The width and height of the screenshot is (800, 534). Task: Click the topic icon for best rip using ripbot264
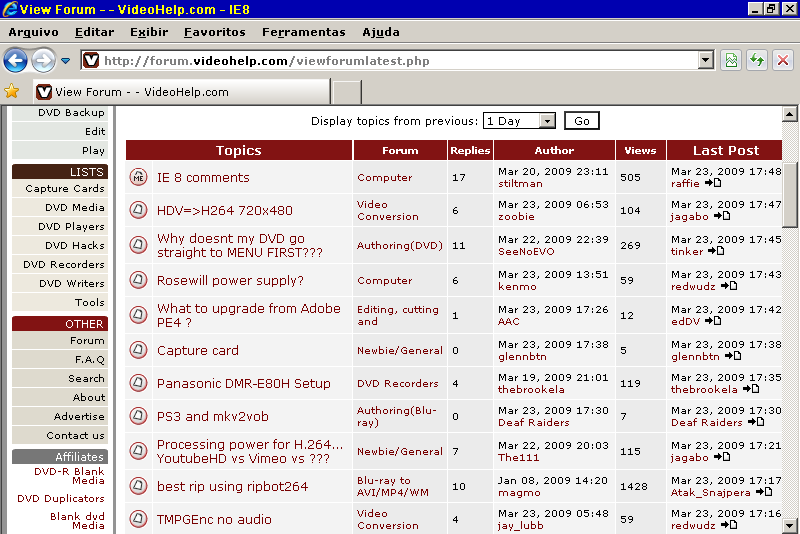click(138, 486)
